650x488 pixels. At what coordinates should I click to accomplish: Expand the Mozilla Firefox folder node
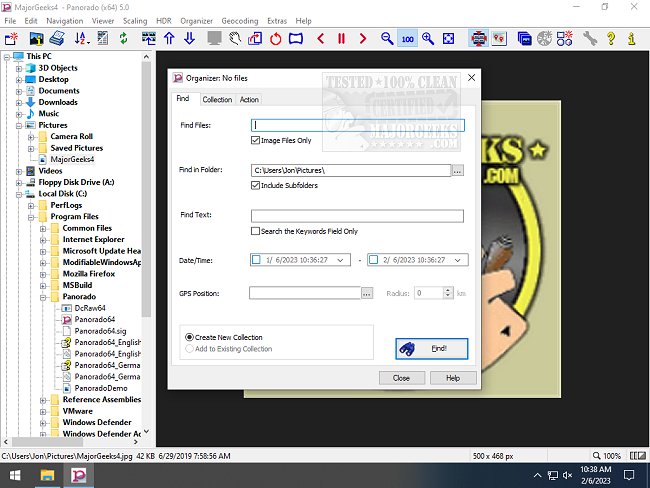[x=43, y=274]
